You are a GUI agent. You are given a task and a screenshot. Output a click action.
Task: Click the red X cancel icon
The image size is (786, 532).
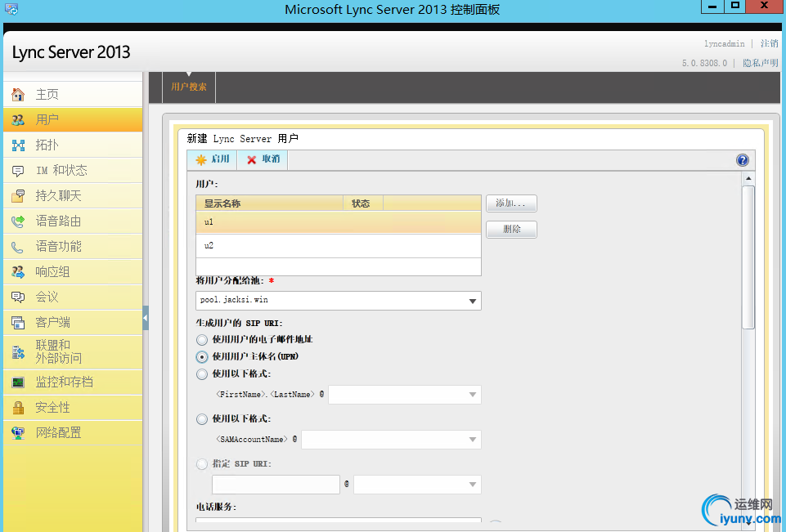(252, 160)
